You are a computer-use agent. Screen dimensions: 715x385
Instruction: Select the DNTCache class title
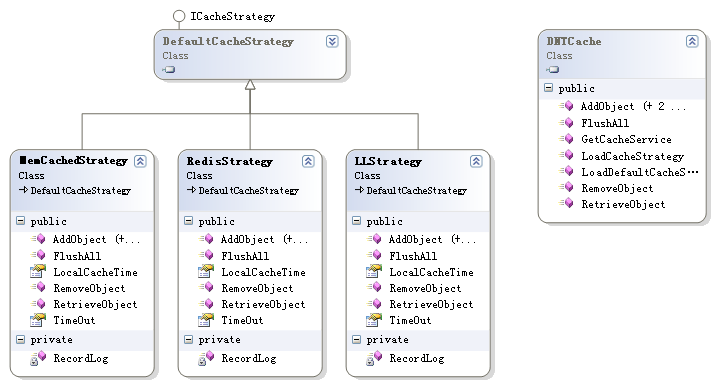pos(574,42)
